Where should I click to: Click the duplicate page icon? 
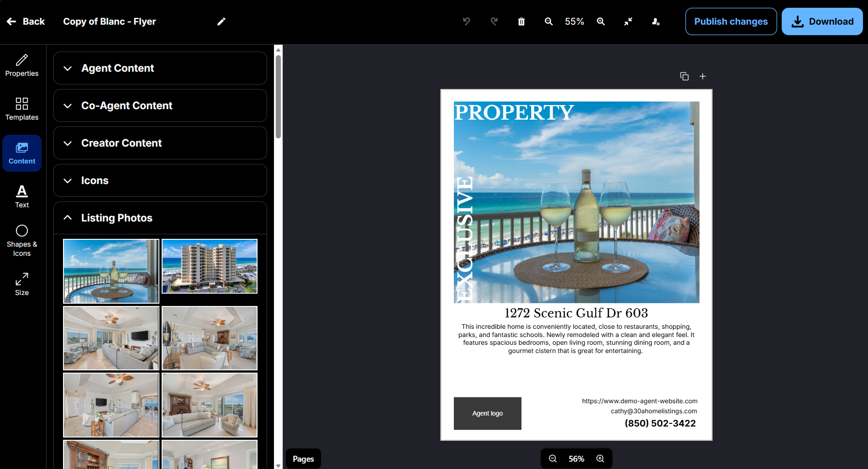684,76
